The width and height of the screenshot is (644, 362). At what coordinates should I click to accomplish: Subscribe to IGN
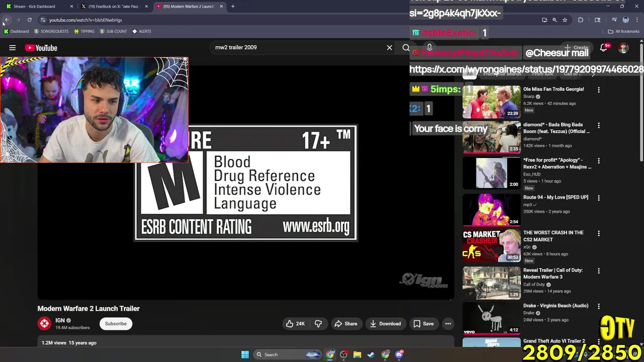pos(116,324)
